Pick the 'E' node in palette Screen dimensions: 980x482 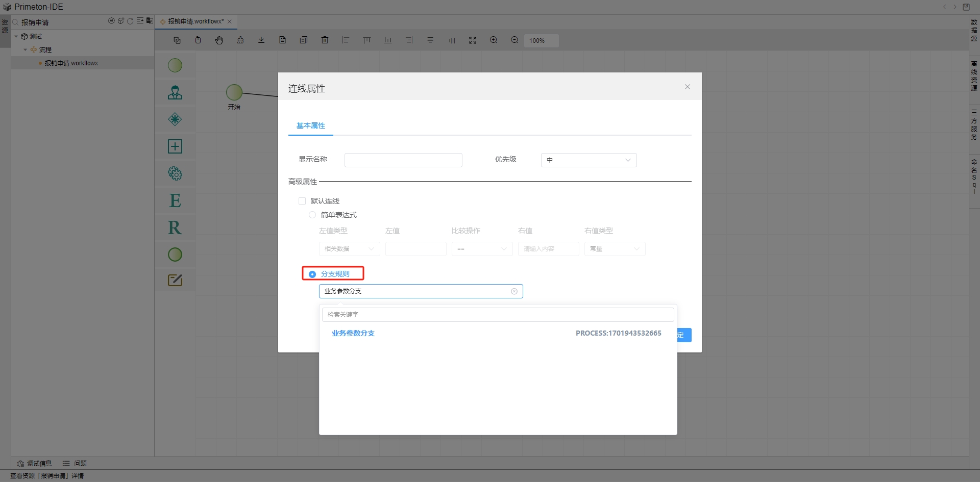coord(175,200)
